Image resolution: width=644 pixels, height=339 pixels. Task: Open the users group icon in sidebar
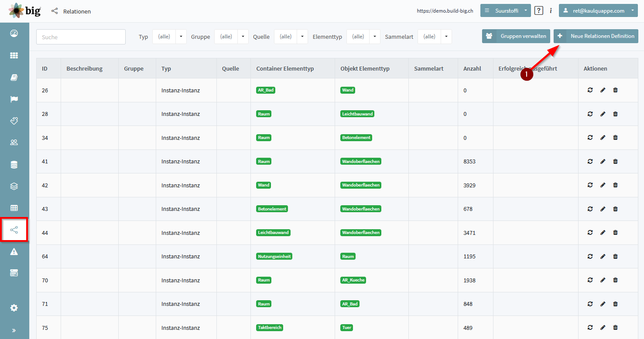click(14, 142)
